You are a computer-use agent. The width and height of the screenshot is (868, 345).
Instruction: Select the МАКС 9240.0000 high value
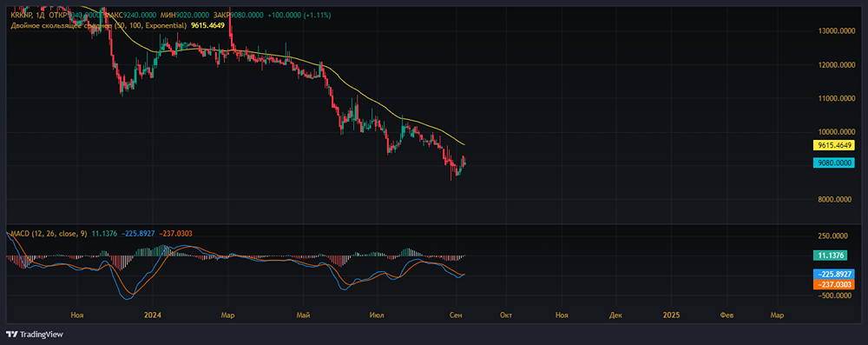tap(131, 16)
